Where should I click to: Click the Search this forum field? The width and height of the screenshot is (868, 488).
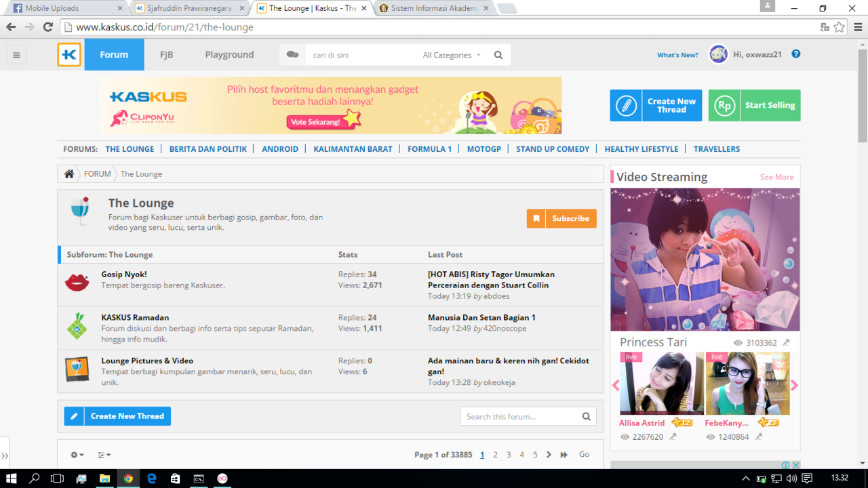519,416
